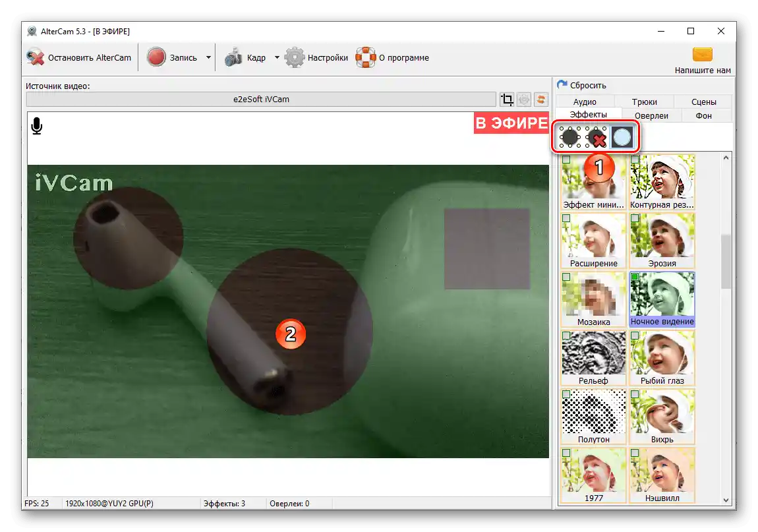Click the microphone icon on preview
758x532 pixels.
coord(37,126)
